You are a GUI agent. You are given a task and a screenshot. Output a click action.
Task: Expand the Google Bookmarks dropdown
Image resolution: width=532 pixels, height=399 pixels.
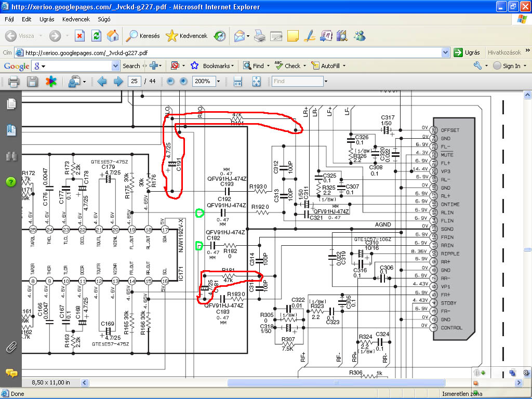(232, 66)
